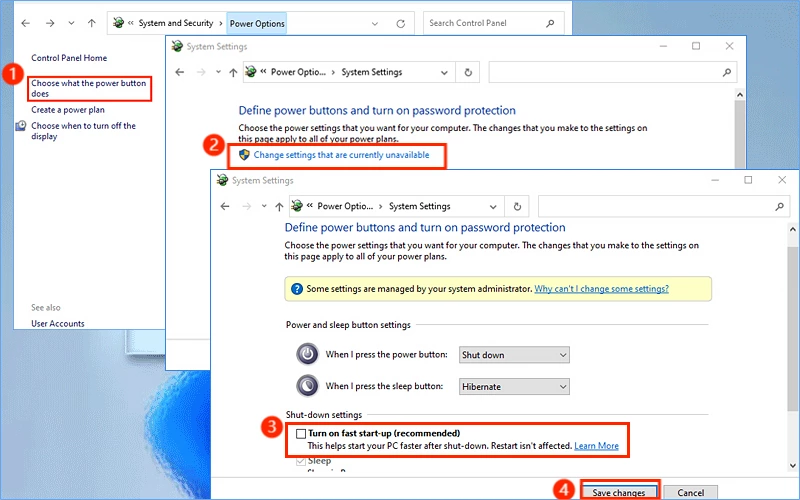Click Forward arrow in Power Options window

[x=50, y=23]
